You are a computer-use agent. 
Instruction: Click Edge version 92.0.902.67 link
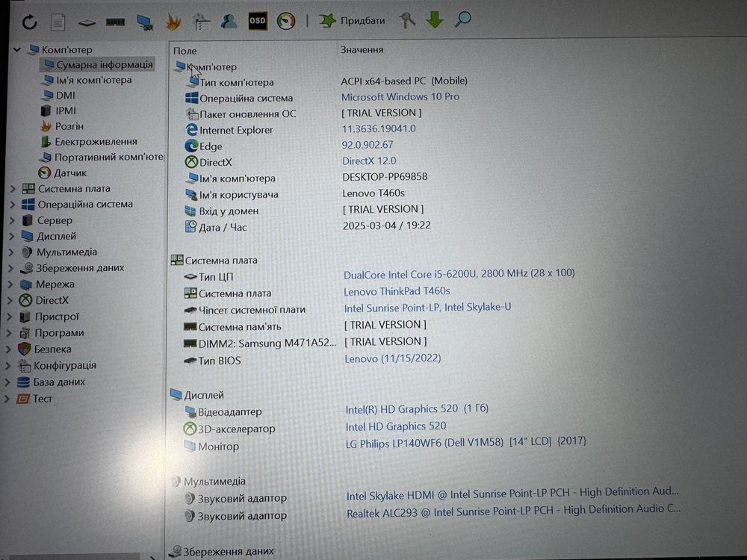[368, 145]
